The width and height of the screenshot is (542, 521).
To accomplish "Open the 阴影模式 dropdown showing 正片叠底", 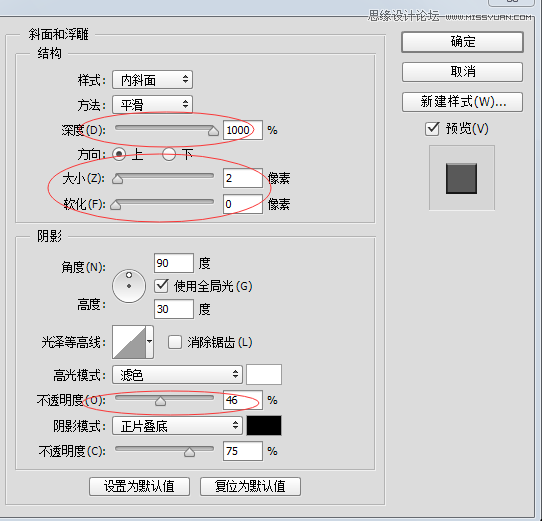I will 177,426.
